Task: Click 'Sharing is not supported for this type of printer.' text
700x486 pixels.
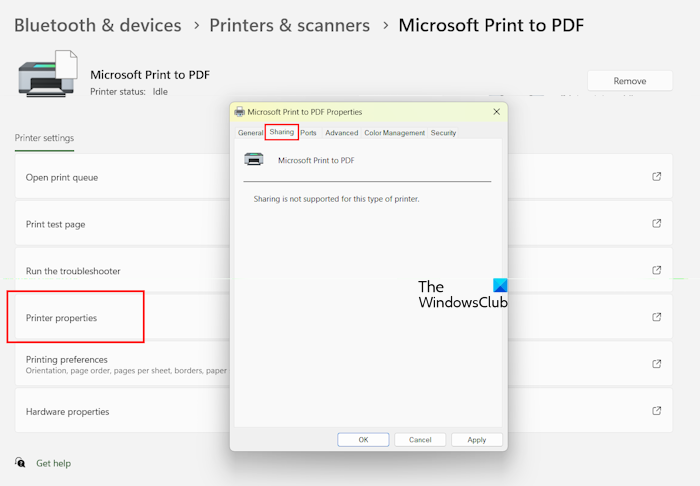Action: pos(337,199)
